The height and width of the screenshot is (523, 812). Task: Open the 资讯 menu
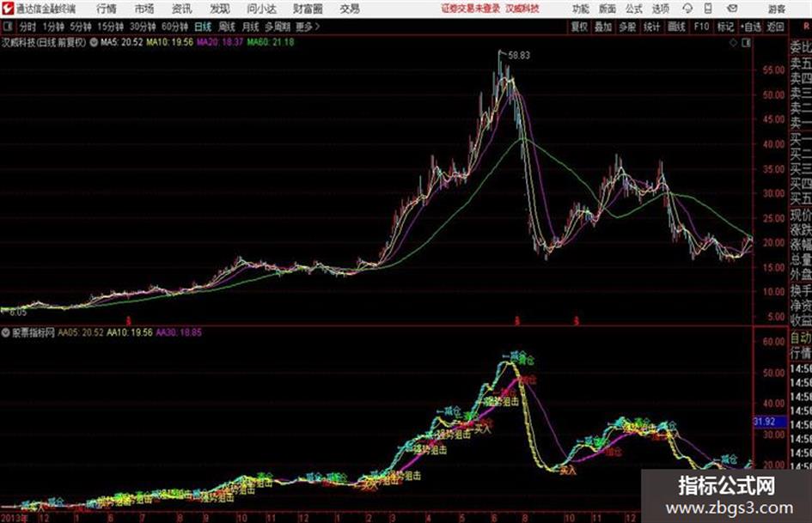[x=182, y=9]
